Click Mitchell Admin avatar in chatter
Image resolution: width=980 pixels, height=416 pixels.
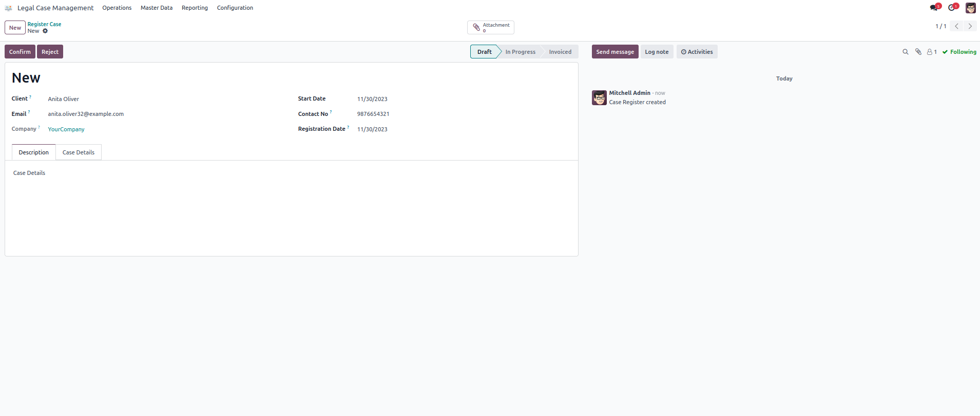tap(599, 97)
